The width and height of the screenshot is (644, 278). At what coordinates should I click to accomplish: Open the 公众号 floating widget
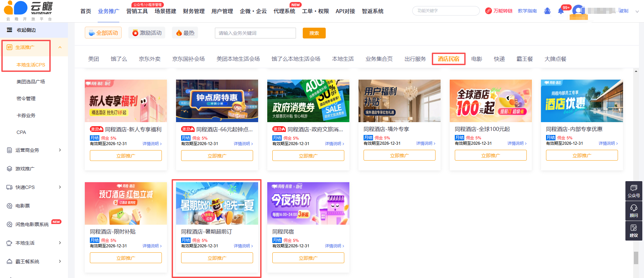coord(634,191)
